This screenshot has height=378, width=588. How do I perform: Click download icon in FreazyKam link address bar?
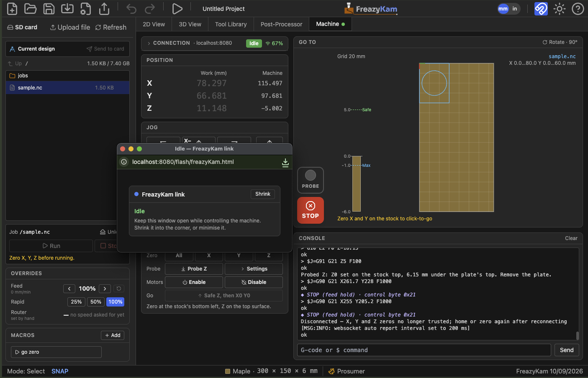coord(285,162)
